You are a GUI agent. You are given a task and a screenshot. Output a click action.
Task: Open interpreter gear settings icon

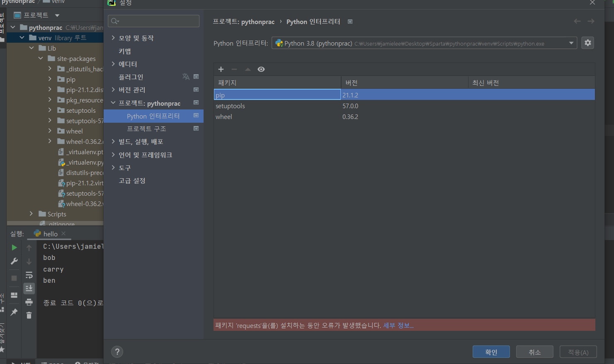tap(588, 43)
